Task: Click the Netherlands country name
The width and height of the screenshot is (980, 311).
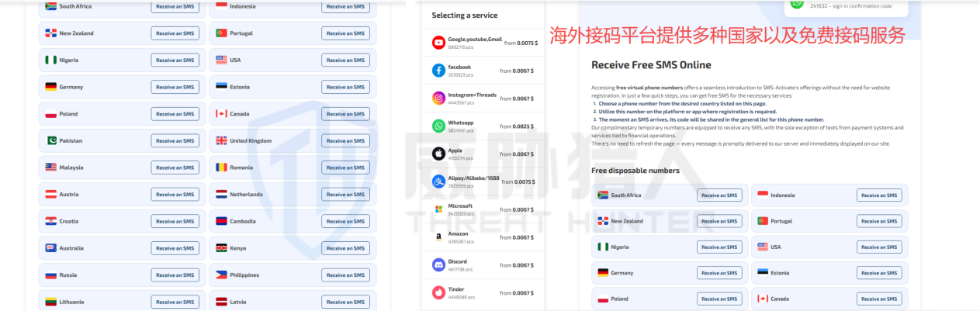Action: point(247,194)
